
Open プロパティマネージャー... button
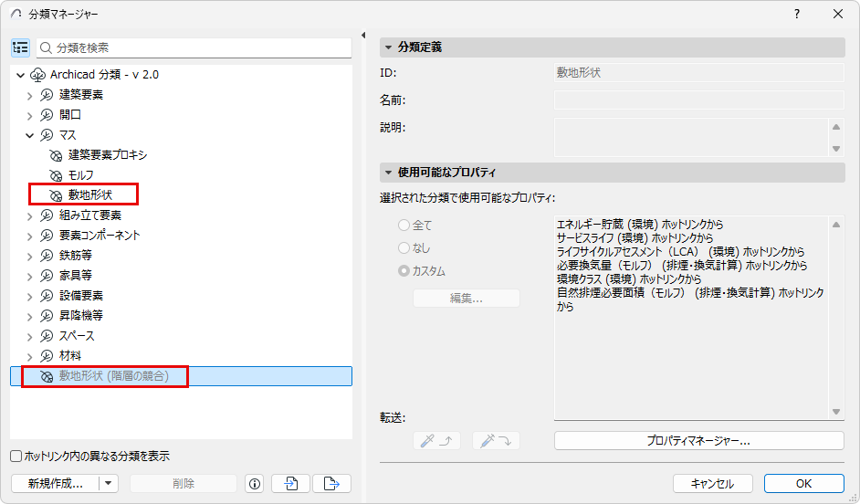click(x=698, y=440)
